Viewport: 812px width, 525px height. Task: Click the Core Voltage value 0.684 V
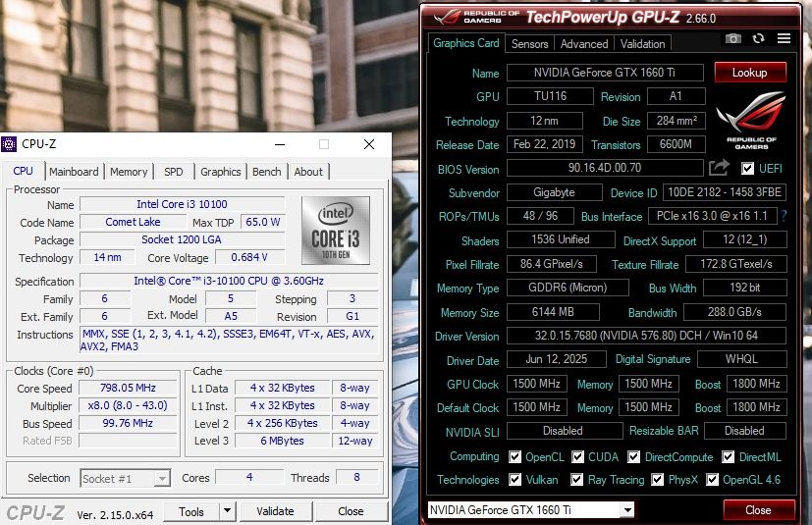click(x=249, y=257)
